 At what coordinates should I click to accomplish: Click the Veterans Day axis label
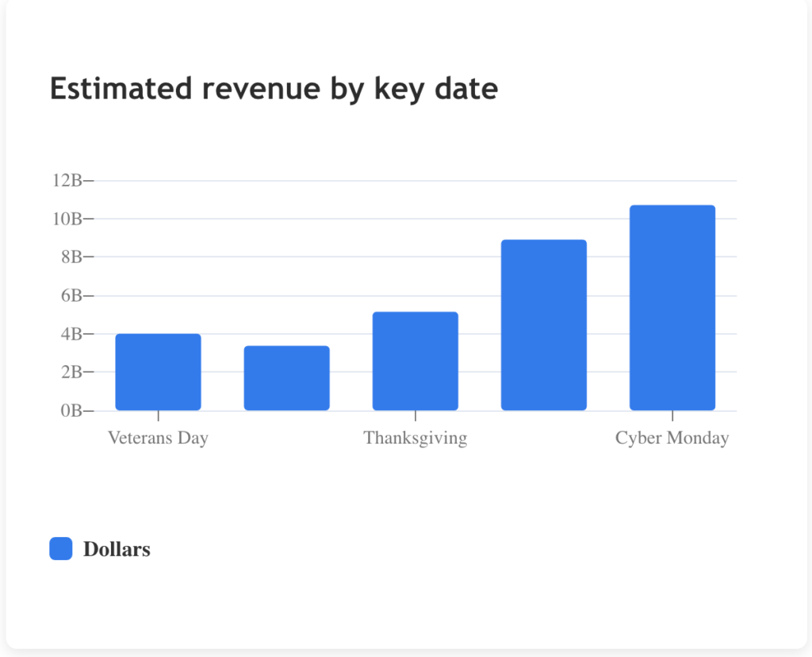[158, 437]
